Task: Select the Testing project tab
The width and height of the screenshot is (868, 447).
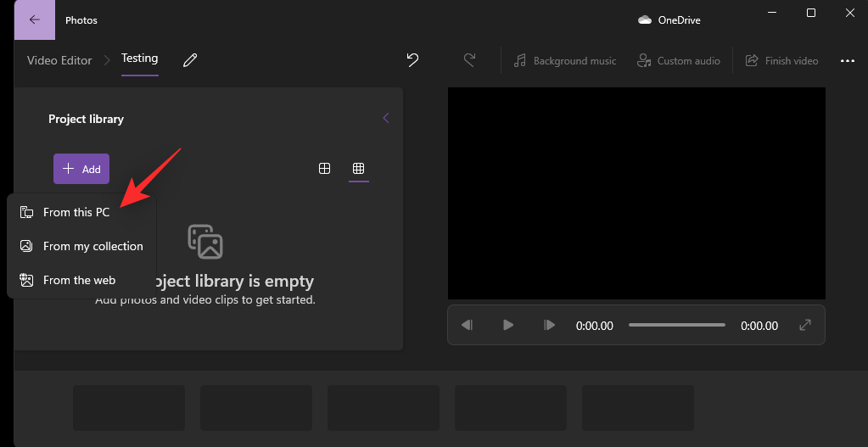Action: [x=139, y=58]
